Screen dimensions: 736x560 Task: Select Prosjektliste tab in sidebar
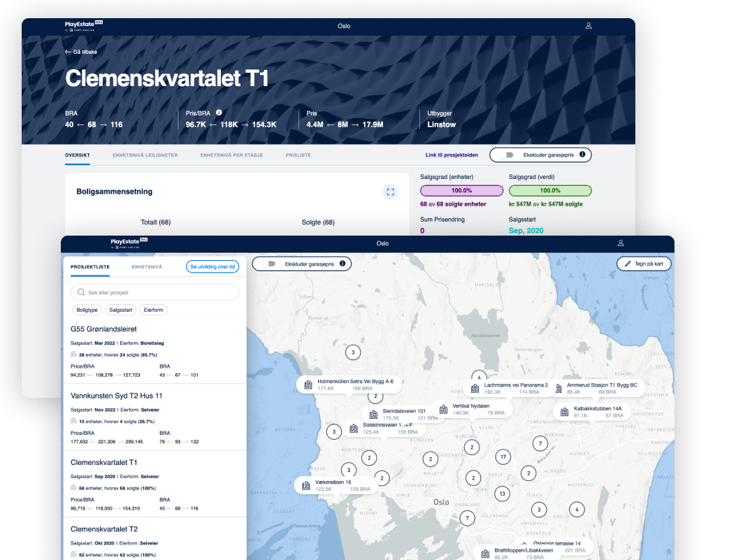click(90, 266)
